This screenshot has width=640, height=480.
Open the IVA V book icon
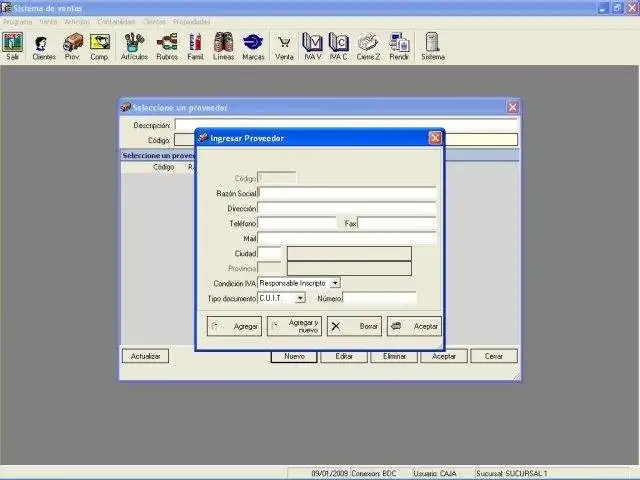click(x=312, y=47)
